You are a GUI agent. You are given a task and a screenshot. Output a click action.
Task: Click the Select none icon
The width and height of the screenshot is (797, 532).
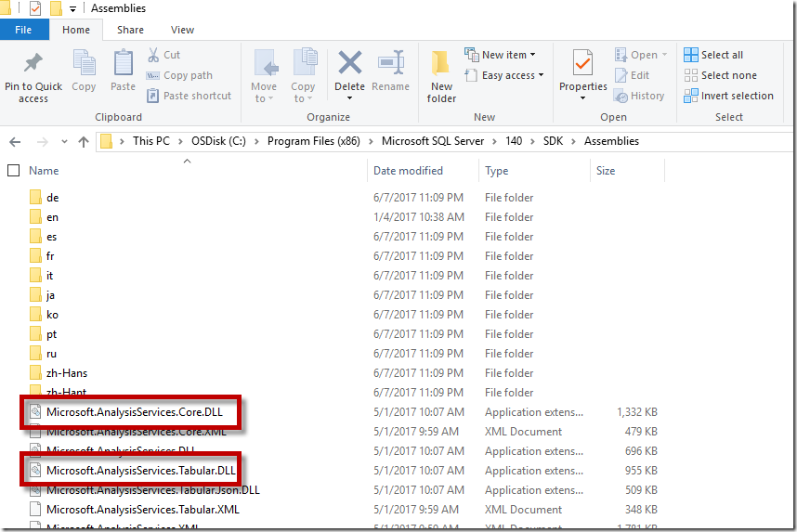click(x=691, y=75)
